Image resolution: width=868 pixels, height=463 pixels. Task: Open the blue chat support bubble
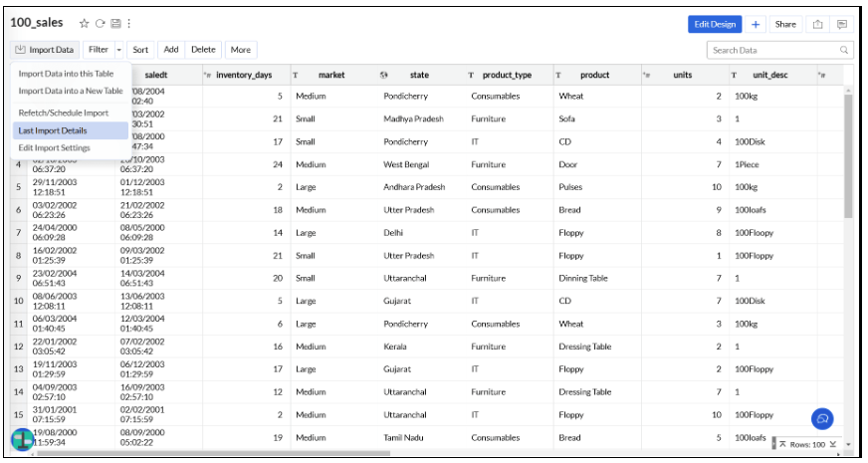822,419
